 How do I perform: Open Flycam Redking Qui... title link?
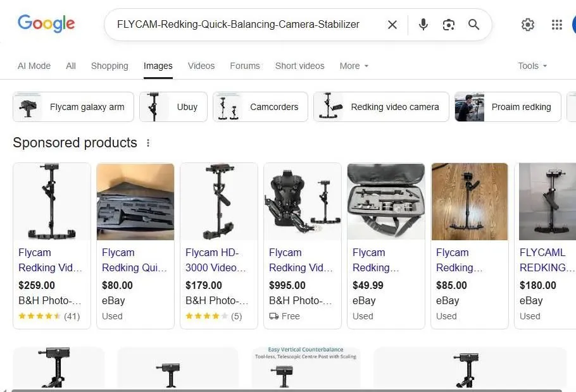(x=134, y=260)
